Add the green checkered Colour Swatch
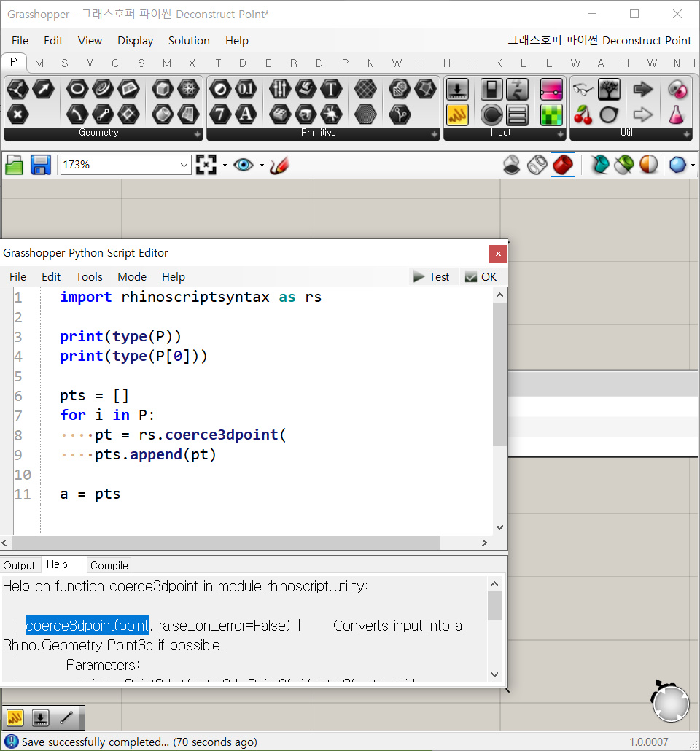Viewport: 700px width, 751px height. tap(551, 115)
